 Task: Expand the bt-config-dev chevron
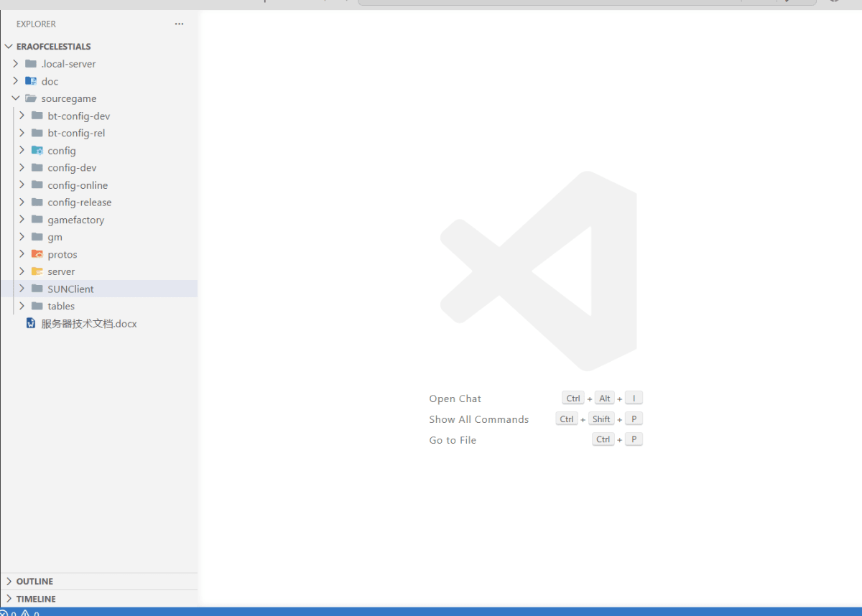pyautogui.click(x=22, y=116)
